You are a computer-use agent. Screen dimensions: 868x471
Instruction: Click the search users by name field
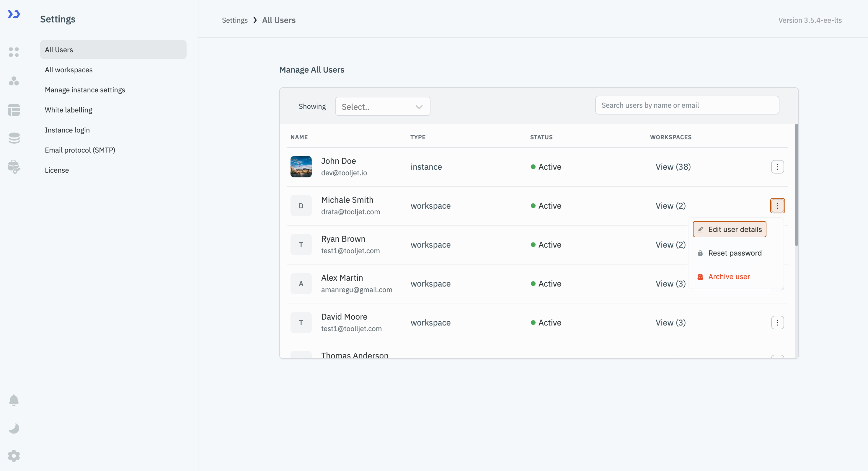pyautogui.click(x=687, y=105)
